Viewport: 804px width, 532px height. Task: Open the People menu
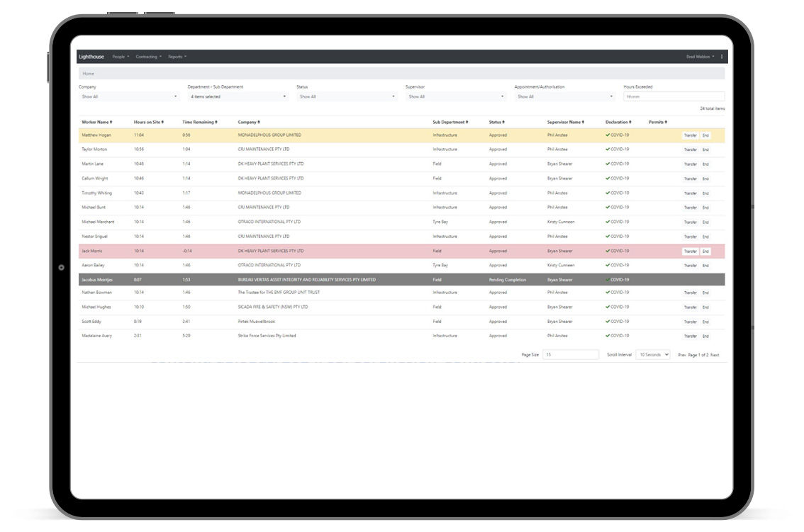click(121, 57)
